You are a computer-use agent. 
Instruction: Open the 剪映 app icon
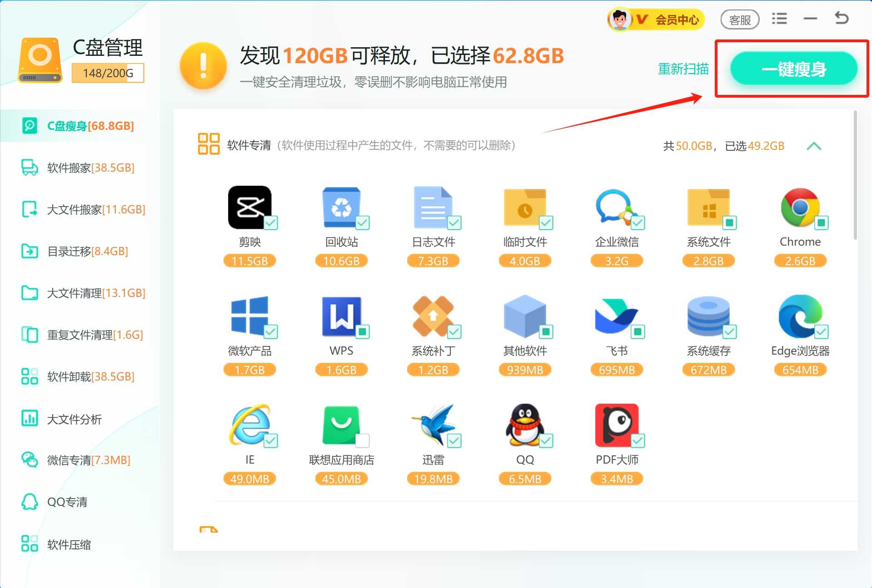(x=249, y=207)
